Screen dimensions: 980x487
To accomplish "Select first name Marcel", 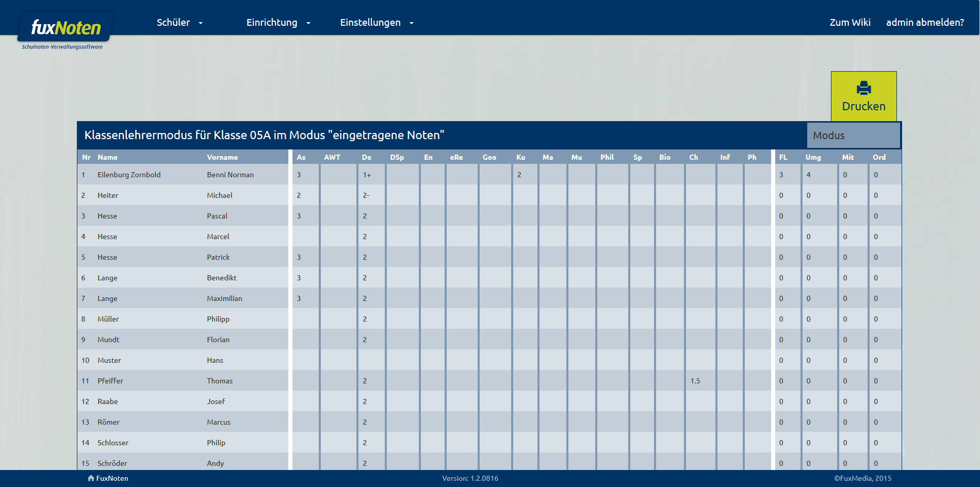I will 218,237.
